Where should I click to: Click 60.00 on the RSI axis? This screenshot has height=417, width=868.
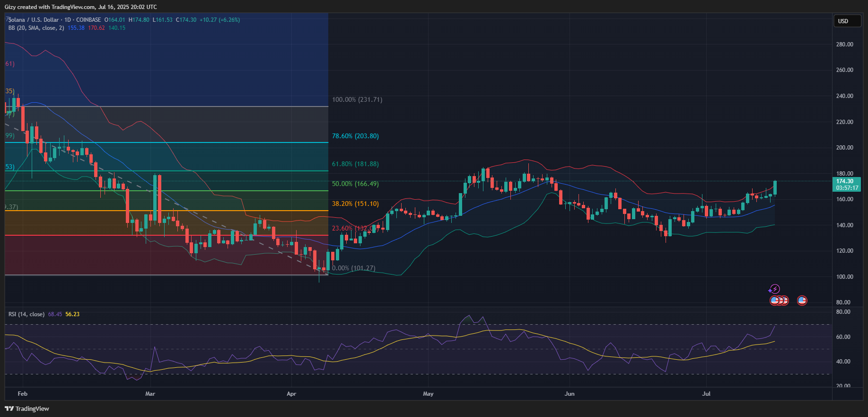pos(843,337)
